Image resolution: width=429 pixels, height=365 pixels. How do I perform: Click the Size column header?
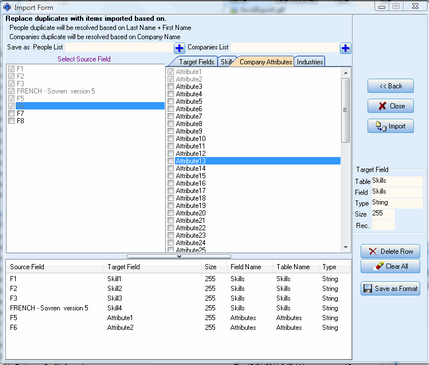[x=214, y=267]
